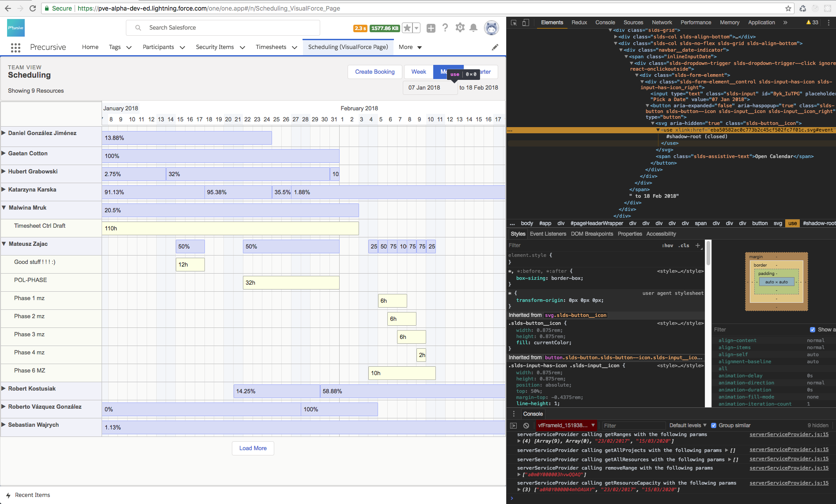Toggle the device toolbar in DevTools
Screen dimensions: 836x504
tap(526, 22)
